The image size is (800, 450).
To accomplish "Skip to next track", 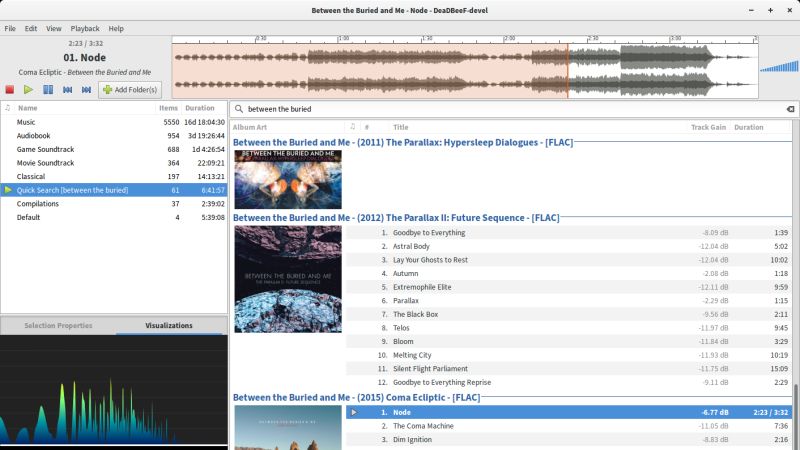I will pos(86,90).
